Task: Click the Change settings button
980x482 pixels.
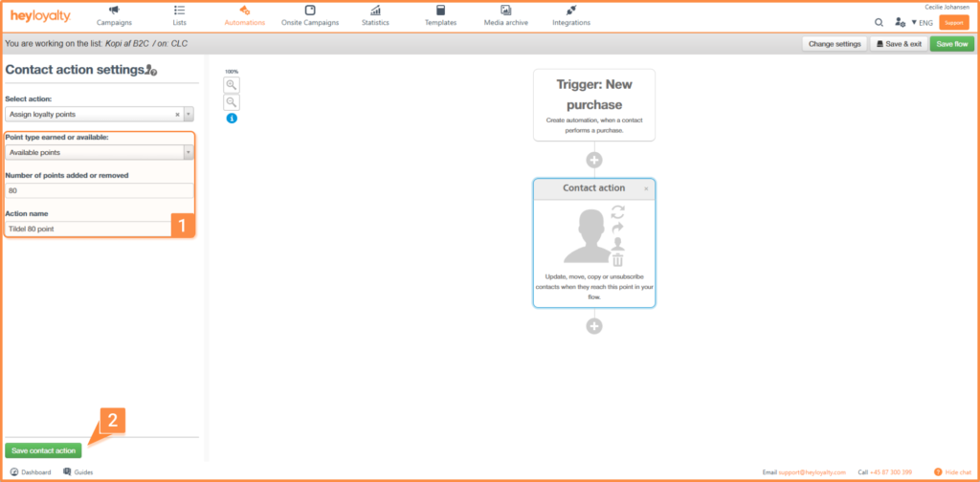Action: 834,44
